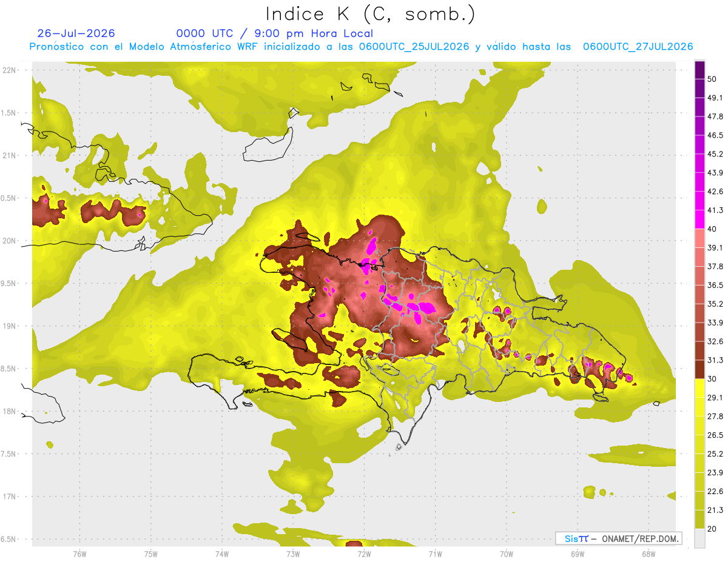The width and height of the screenshot is (728, 562).
Task: Click the 'Indice K (C, somb.)' title
Action: pyautogui.click(x=370, y=14)
